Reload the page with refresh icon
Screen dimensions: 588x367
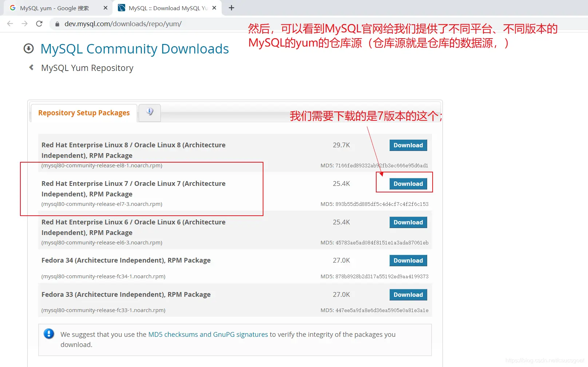click(39, 24)
